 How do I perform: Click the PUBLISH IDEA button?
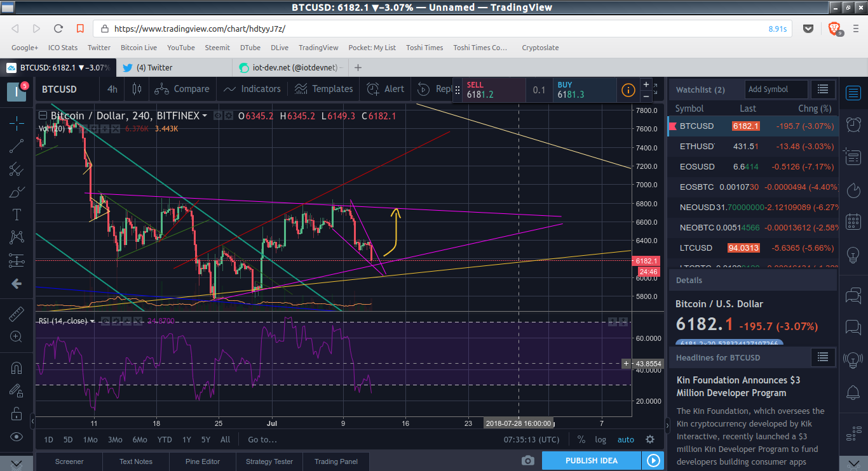(592, 461)
